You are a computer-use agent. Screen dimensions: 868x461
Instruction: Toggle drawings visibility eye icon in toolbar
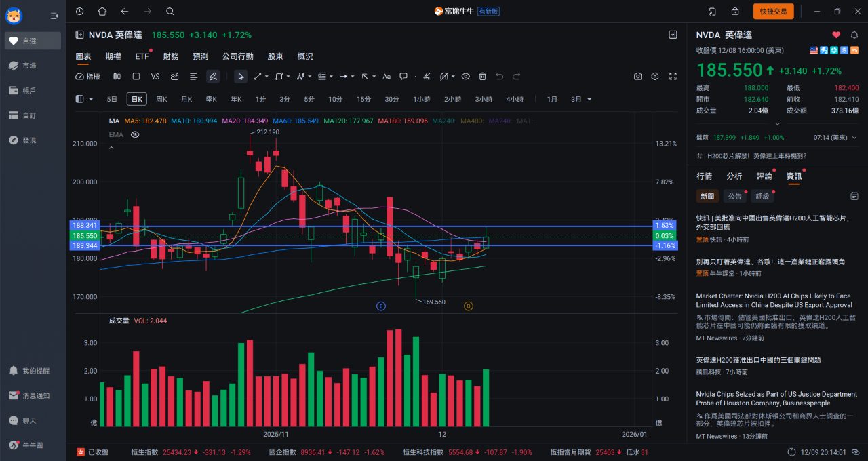[x=465, y=77]
